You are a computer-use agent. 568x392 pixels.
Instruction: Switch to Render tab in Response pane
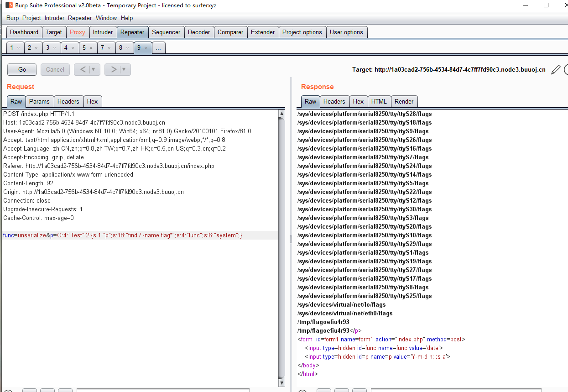point(404,102)
